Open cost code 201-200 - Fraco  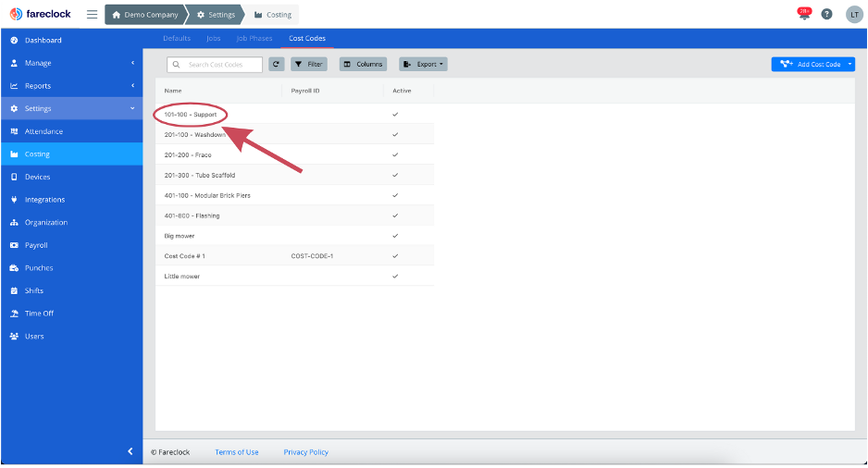click(x=188, y=154)
